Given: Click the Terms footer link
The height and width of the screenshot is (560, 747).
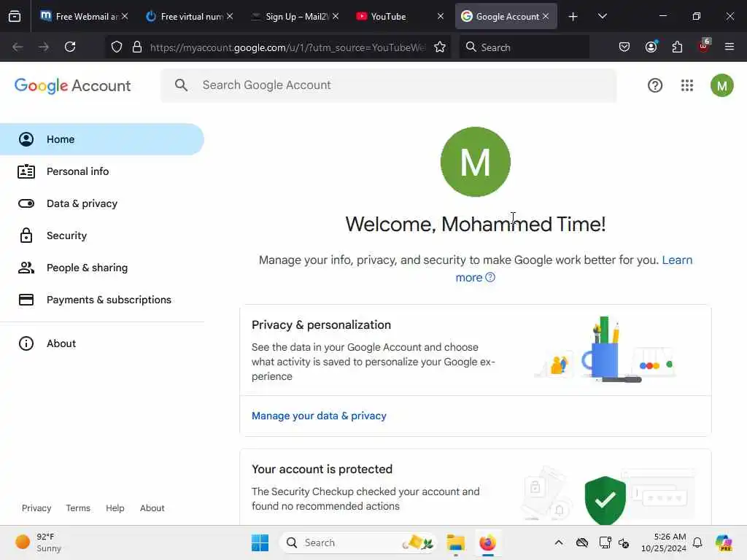Looking at the screenshot, I should [78, 508].
